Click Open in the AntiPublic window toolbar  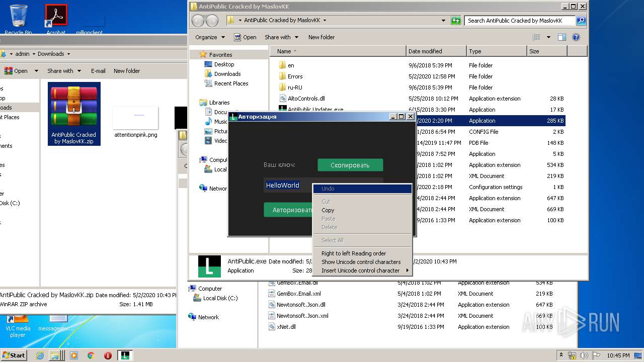click(245, 37)
